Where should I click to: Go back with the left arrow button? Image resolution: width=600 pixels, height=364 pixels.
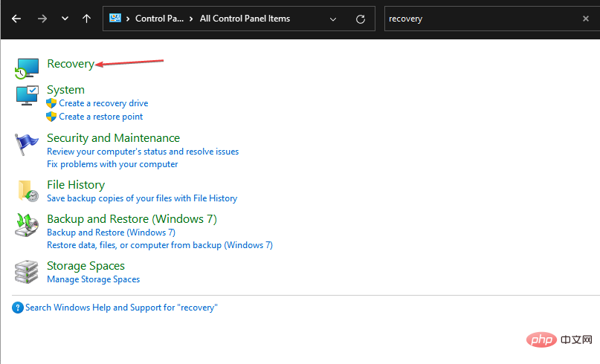pyautogui.click(x=16, y=19)
